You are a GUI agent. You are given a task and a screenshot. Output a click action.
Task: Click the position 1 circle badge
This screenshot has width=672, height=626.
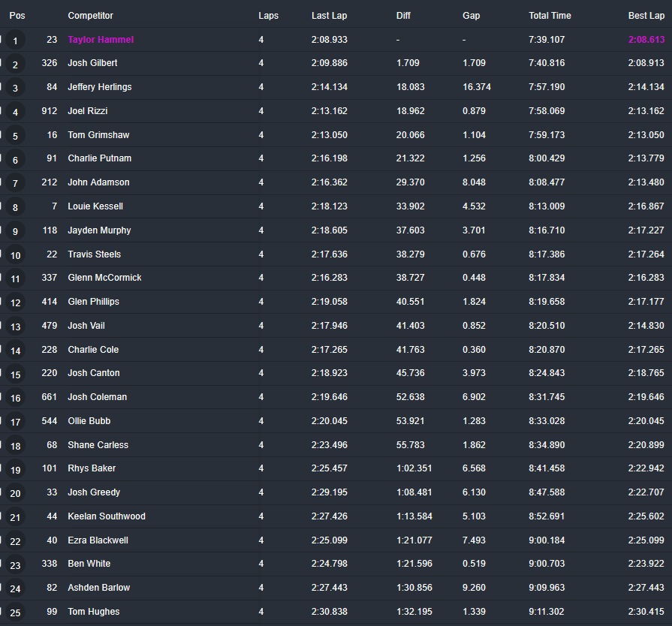[16, 41]
